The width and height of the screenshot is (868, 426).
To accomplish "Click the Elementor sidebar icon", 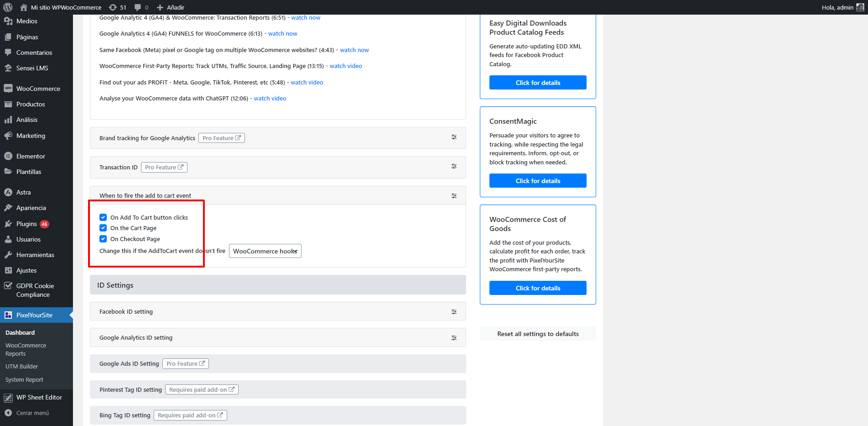I will coord(8,156).
